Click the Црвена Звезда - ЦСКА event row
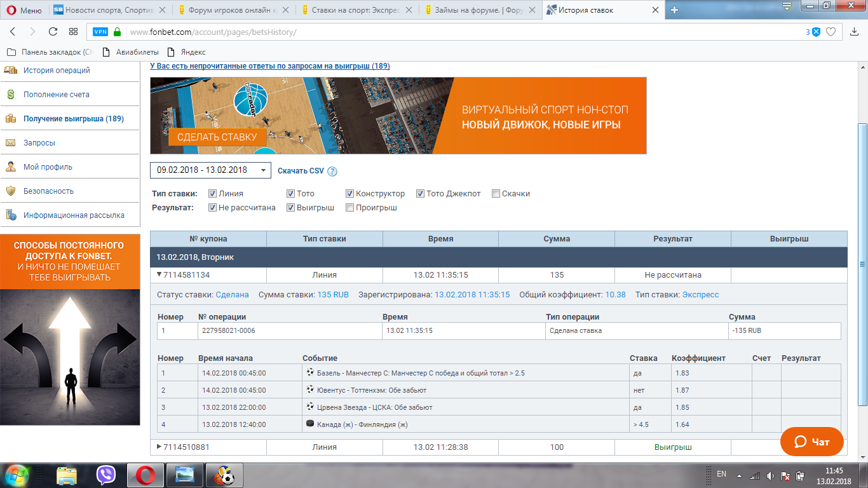This screenshot has width=868, height=488. pos(499,407)
